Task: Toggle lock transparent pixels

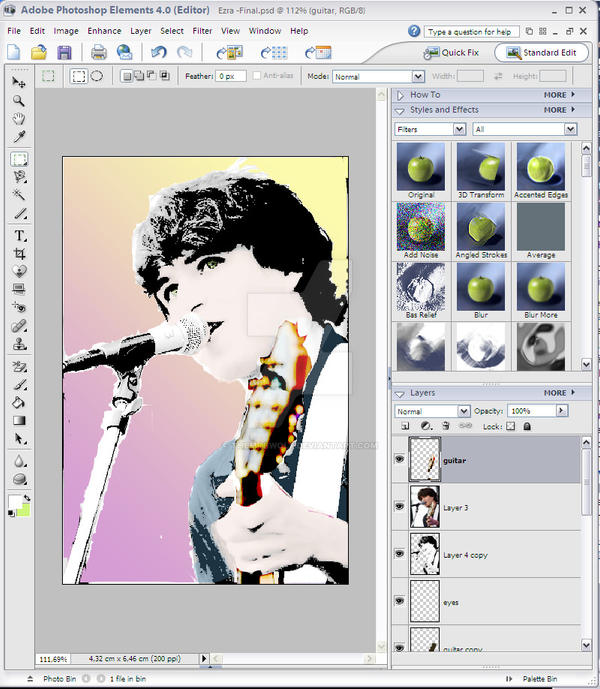Action: [511, 426]
